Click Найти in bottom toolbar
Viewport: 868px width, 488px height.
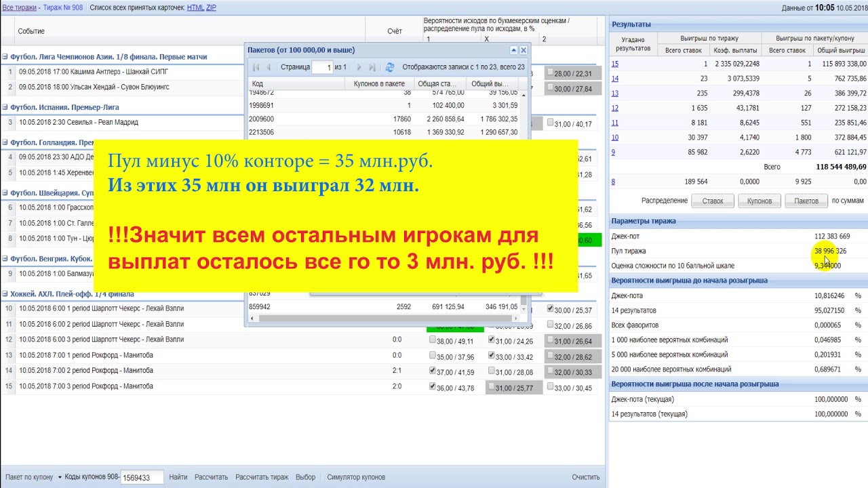[178, 477]
